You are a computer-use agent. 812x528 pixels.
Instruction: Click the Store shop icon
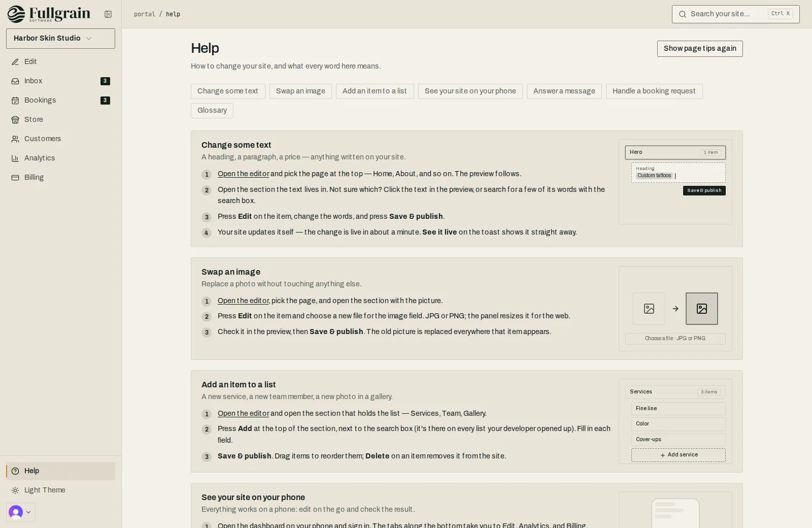[15, 120]
